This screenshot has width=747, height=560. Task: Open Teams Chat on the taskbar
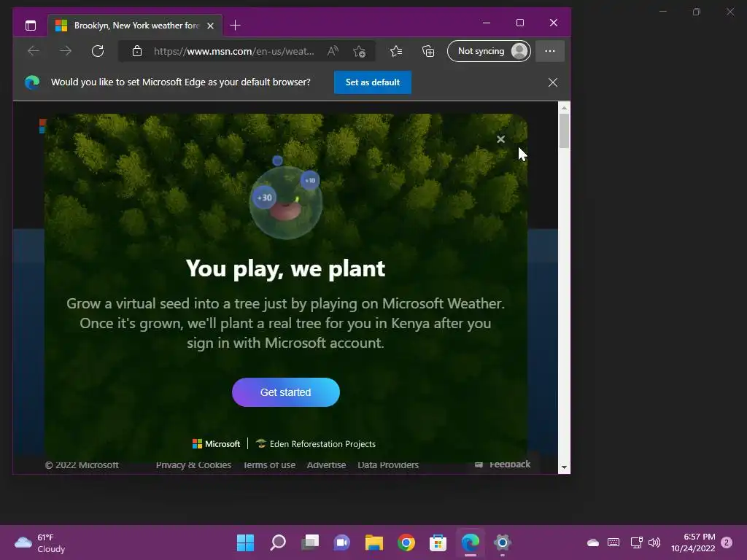341,542
